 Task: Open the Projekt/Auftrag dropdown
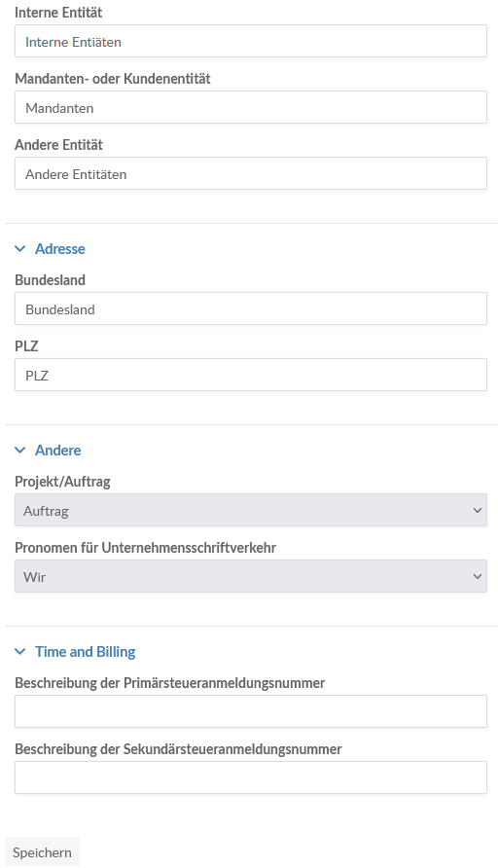pyautogui.click(x=251, y=511)
